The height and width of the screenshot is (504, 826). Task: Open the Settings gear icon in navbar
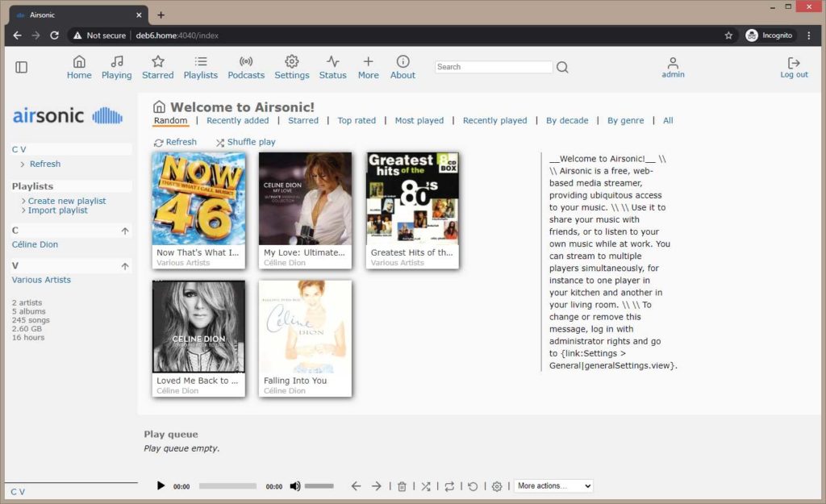[x=292, y=61]
